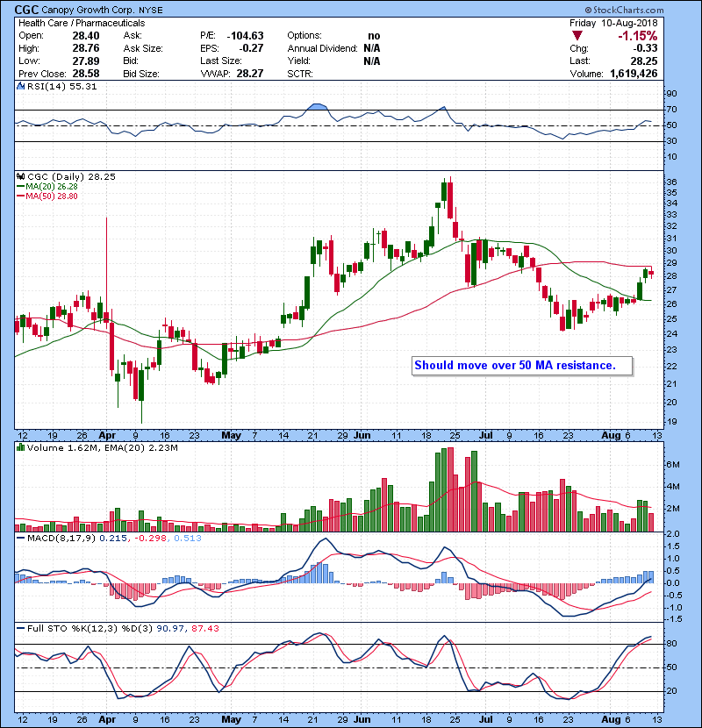Click the RSI 70 axis label
The image size is (702, 728).
point(672,110)
